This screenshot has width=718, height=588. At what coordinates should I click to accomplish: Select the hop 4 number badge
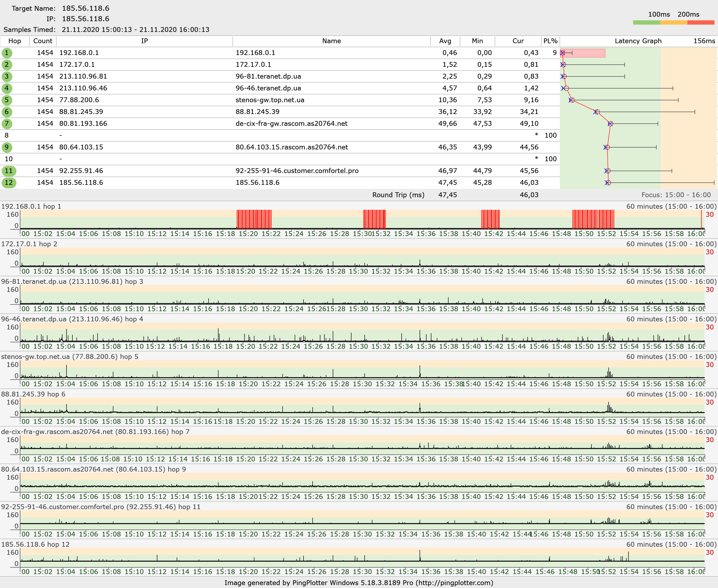(x=7, y=89)
